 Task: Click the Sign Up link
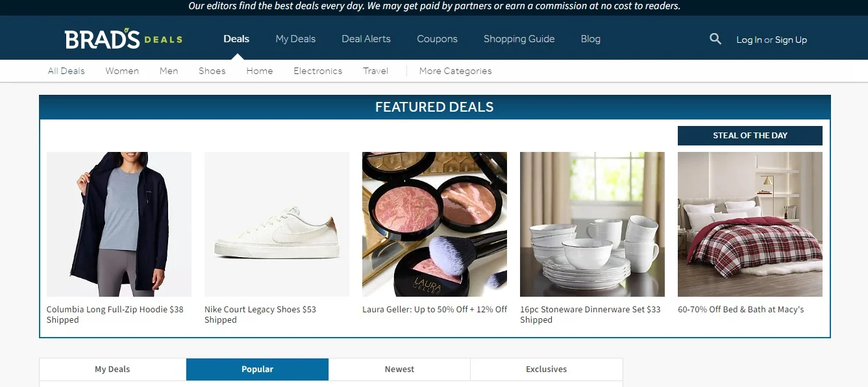pyautogui.click(x=791, y=40)
